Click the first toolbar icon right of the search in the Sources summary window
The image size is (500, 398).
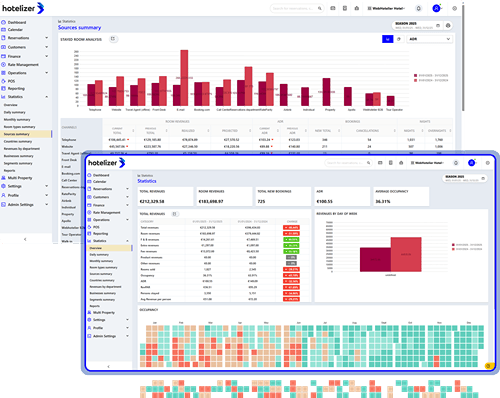333,8
